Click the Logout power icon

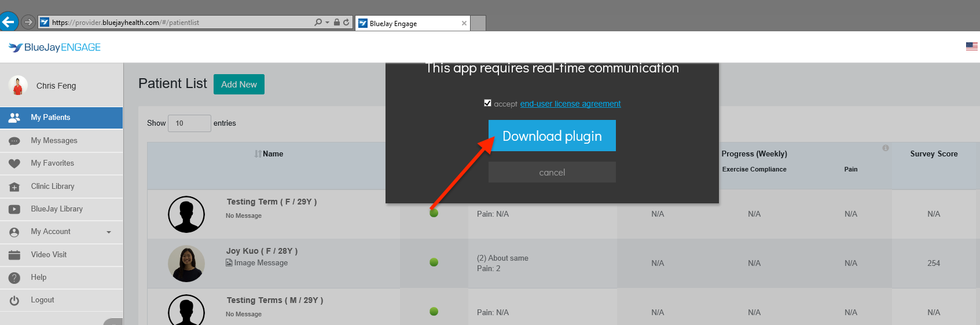coord(14,300)
